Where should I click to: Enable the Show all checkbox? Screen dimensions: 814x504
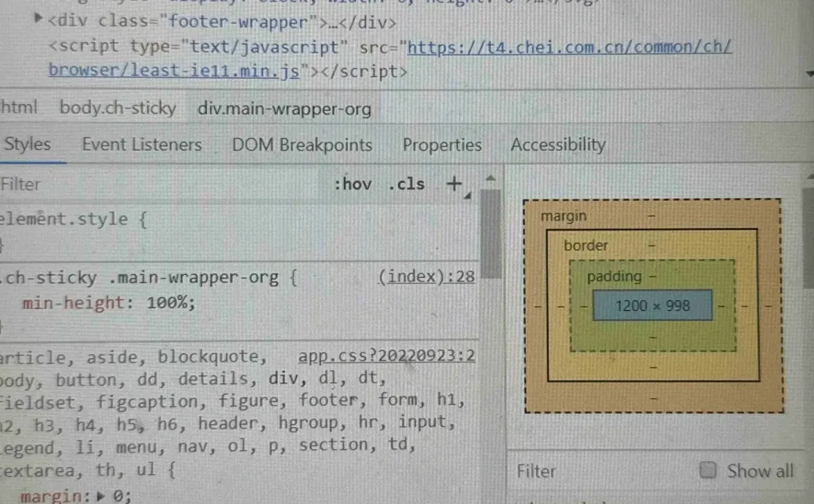[x=708, y=470]
